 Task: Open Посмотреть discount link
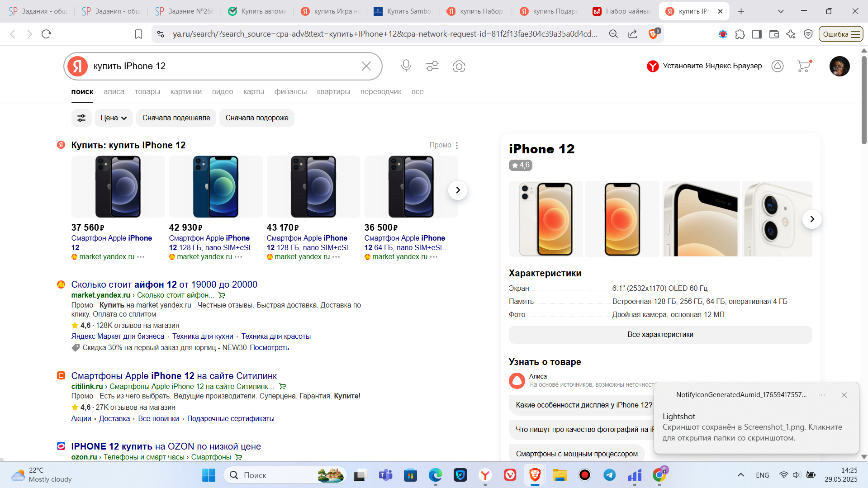coord(269,348)
